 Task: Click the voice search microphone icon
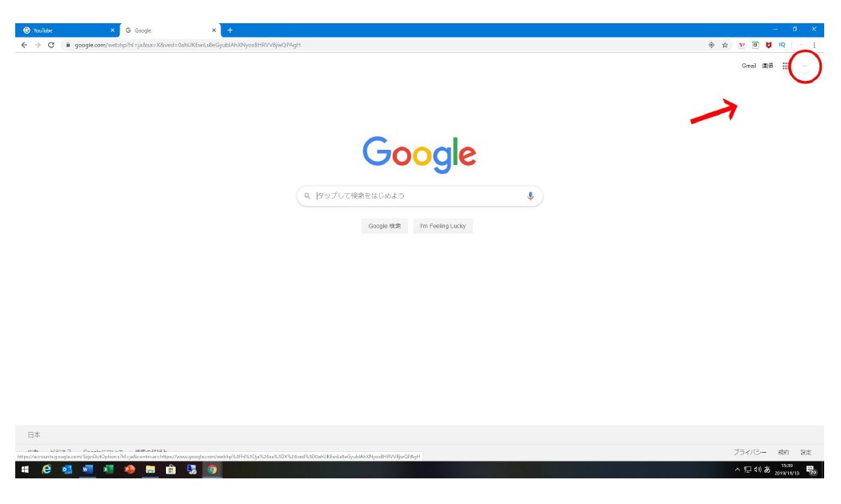[x=530, y=196]
